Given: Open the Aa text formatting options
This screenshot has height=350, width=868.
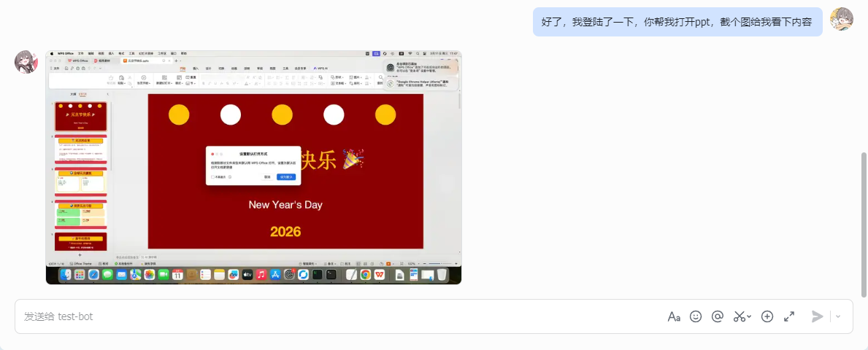Looking at the screenshot, I should click(x=674, y=316).
